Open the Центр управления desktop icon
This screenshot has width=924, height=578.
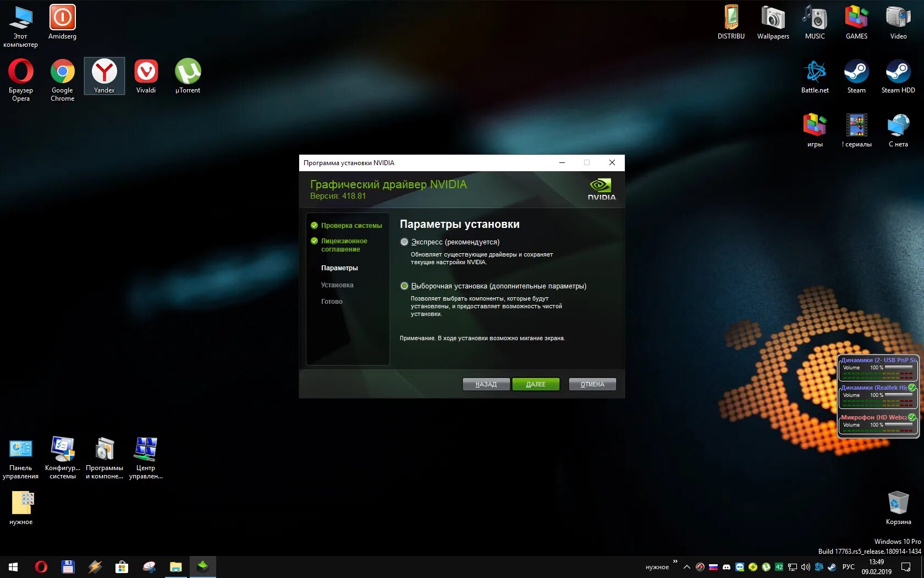[x=146, y=458]
